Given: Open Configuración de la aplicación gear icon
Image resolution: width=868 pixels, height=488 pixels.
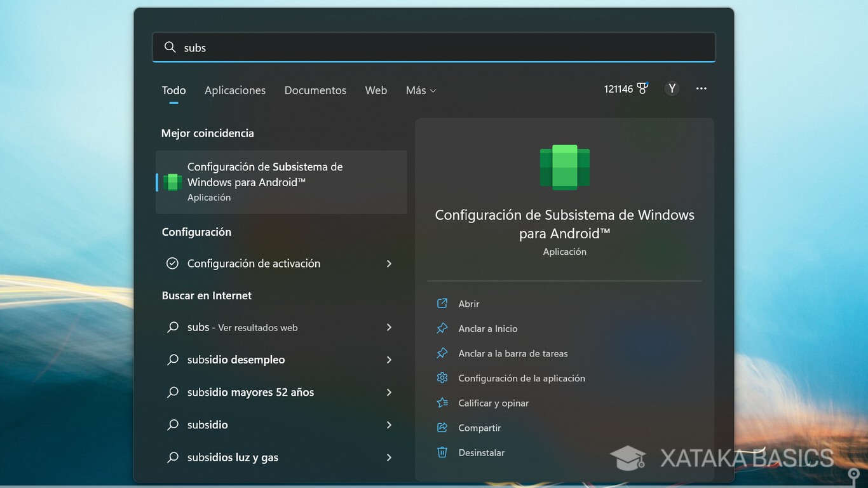Looking at the screenshot, I should tap(442, 377).
